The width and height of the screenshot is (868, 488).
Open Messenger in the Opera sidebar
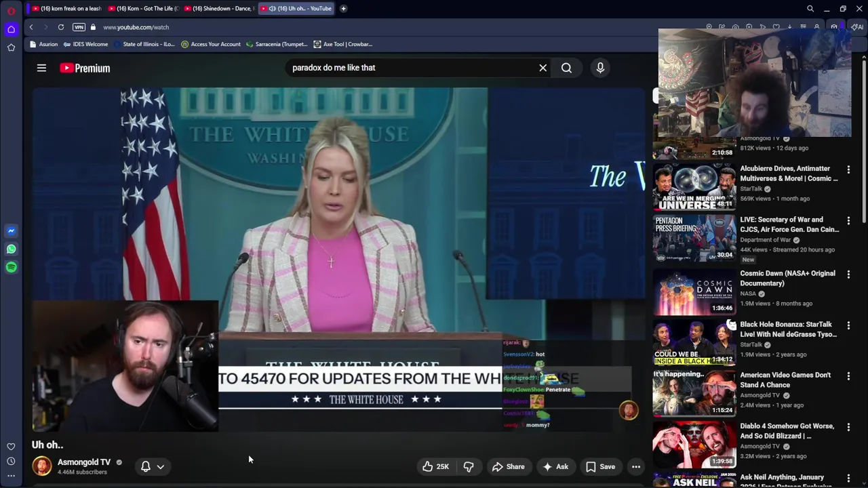(11, 231)
